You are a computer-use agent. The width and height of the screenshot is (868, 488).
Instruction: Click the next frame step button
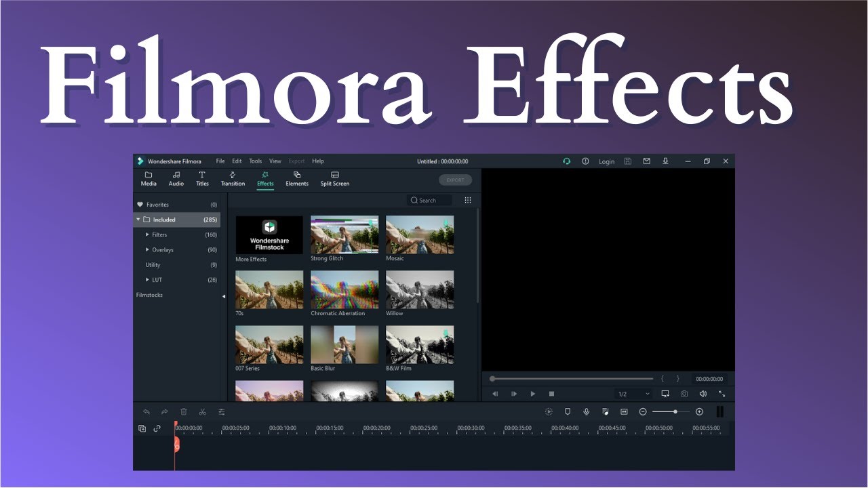(514, 394)
